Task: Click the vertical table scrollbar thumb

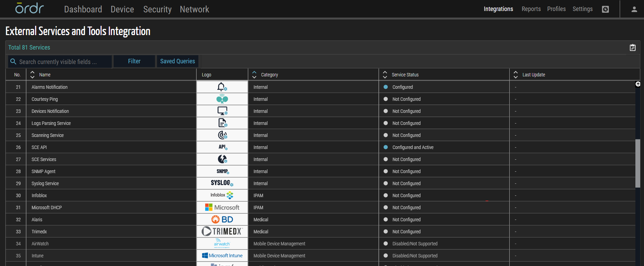Action: [638, 163]
